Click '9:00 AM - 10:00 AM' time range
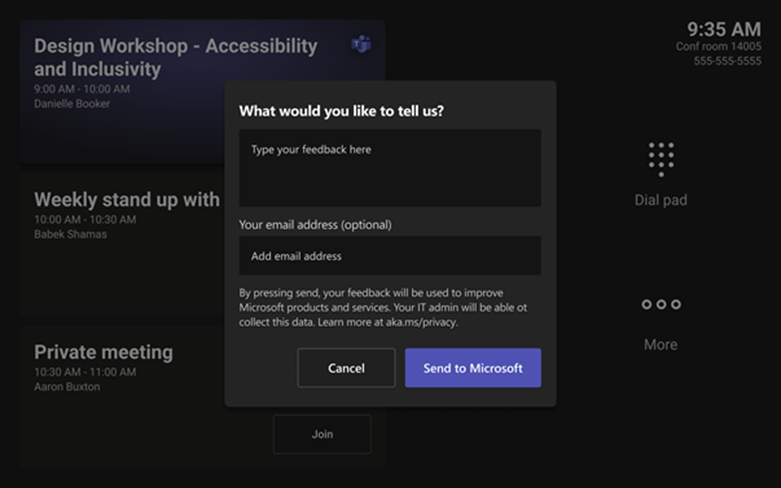The image size is (781, 488). [x=82, y=89]
